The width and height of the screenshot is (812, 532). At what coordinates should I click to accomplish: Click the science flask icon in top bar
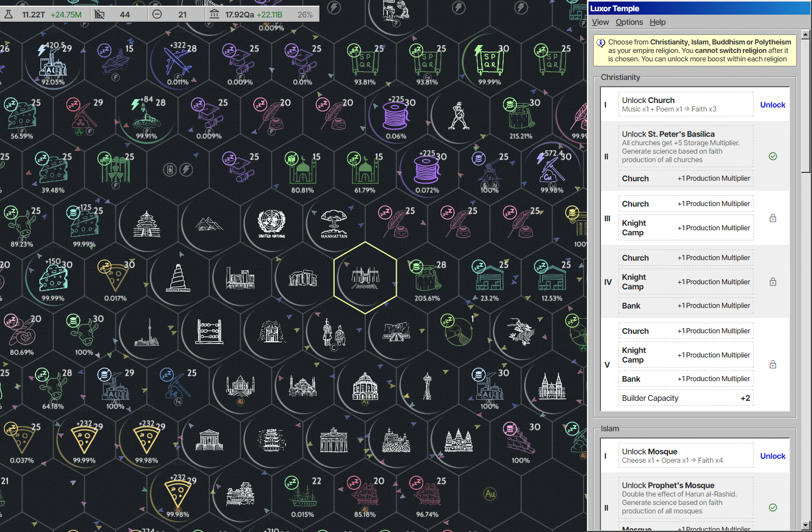8,14
